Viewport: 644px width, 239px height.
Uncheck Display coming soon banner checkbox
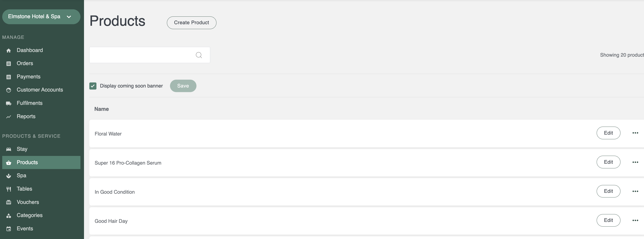click(93, 86)
